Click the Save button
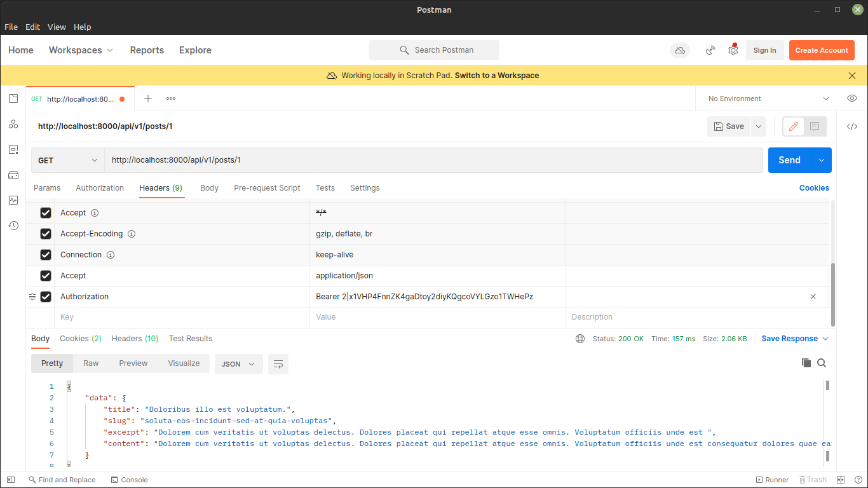Viewport: 868px width, 488px height. pos(729,126)
